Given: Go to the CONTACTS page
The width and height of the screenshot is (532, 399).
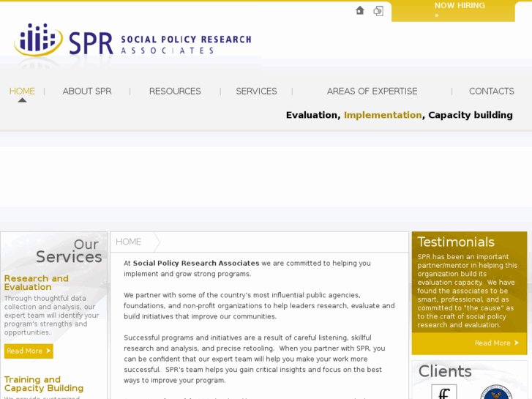Looking at the screenshot, I should point(492,92).
